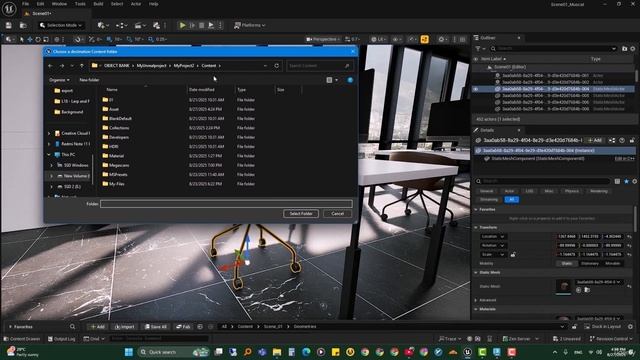The width and height of the screenshot is (640, 360).
Task: Expand Creative Cloud tree node
Action: 49,133
